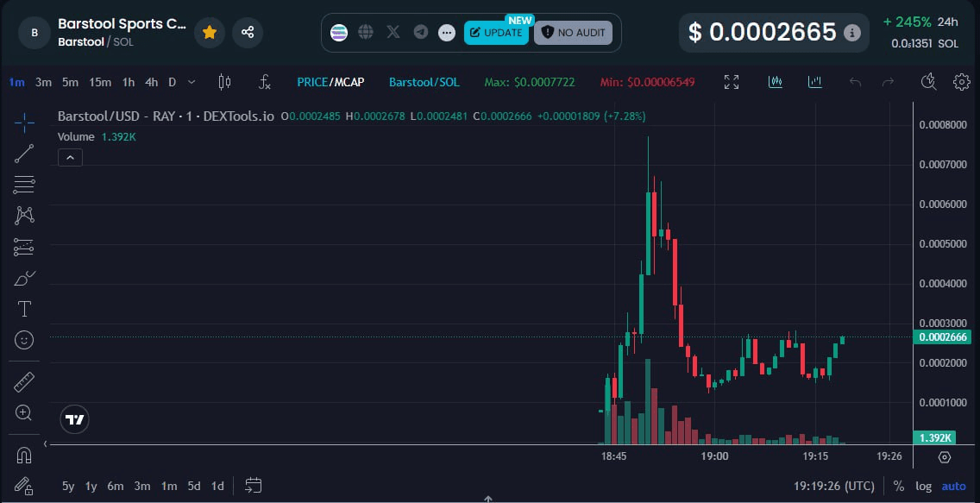The width and height of the screenshot is (980, 503).
Task: Click the bar chart icon left of undo
Action: tap(814, 82)
